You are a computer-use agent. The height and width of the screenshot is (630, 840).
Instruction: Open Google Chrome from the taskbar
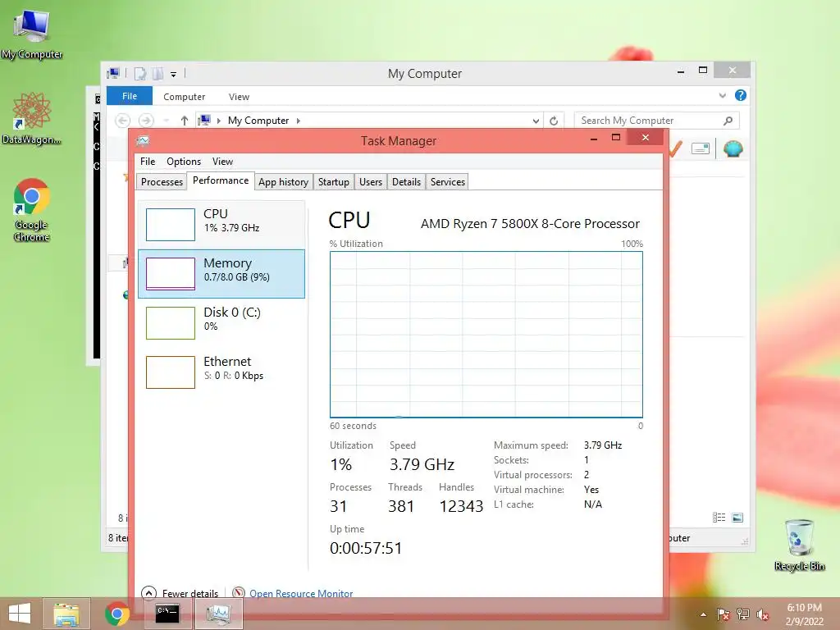tap(116, 614)
